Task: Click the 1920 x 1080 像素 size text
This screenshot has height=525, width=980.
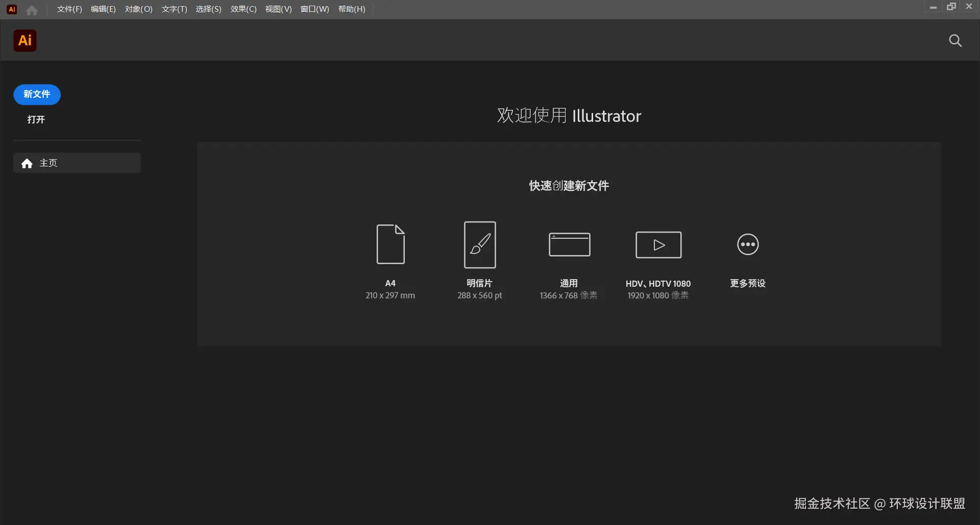Action: pyautogui.click(x=658, y=295)
